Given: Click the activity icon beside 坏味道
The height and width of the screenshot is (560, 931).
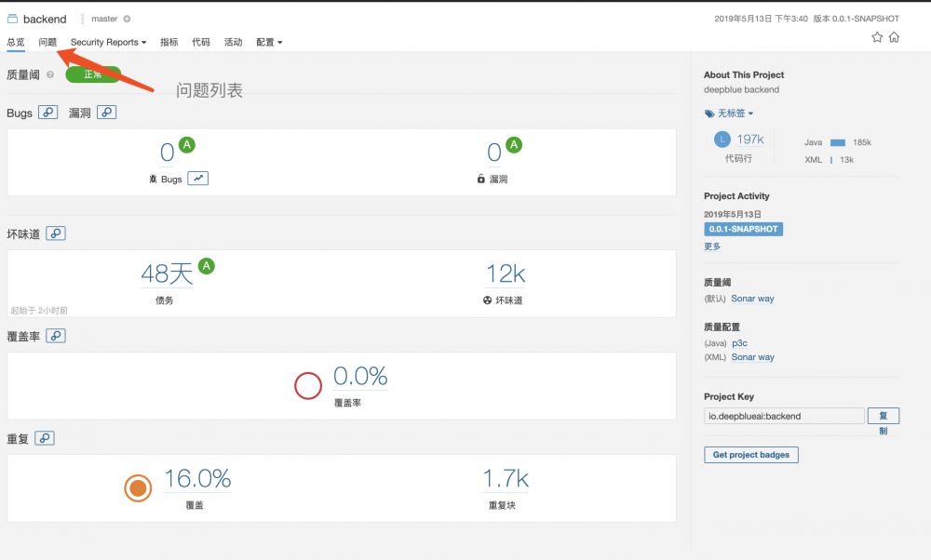Looking at the screenshot, I should 56,233.
